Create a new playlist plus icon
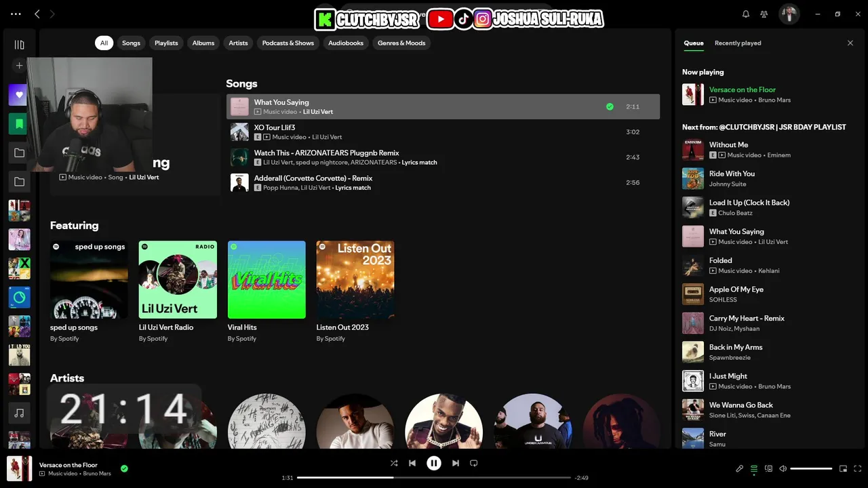 19,66
